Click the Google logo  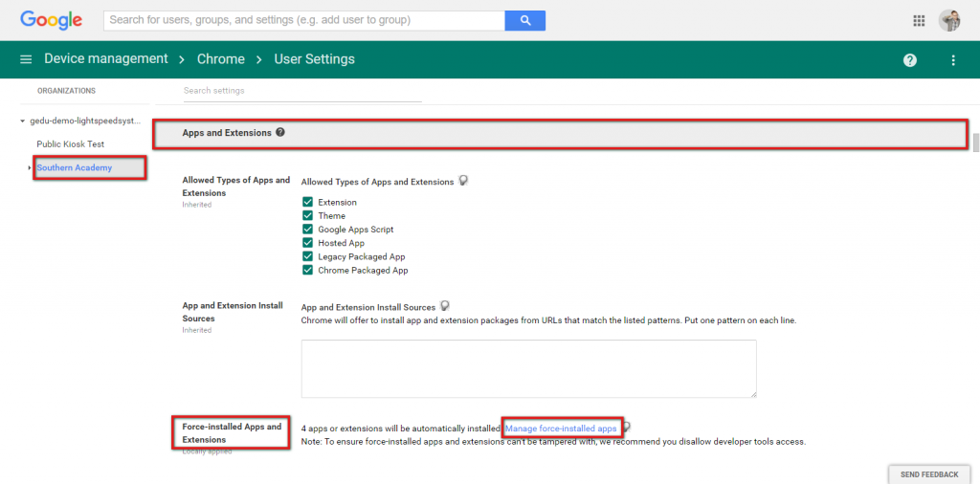click(52, 20)
